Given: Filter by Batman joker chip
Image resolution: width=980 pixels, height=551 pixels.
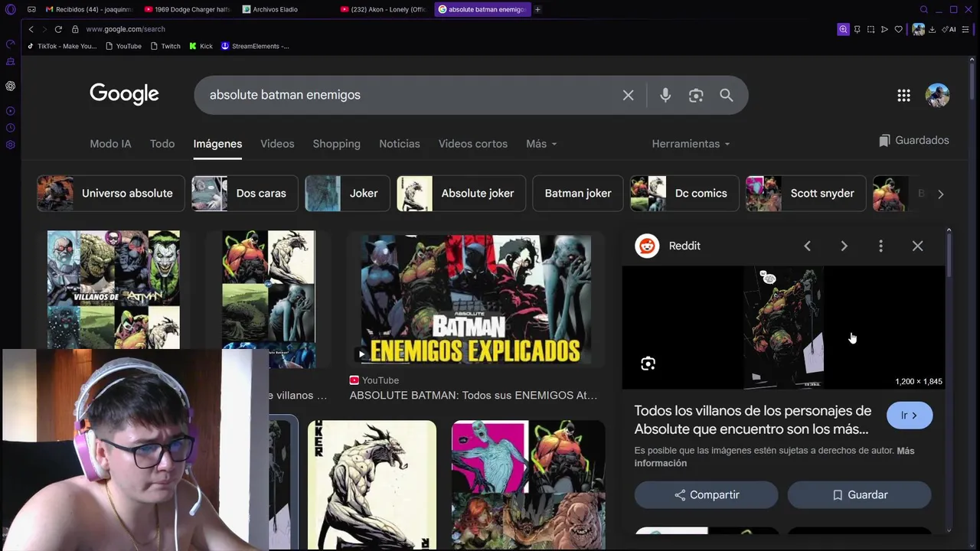Looking at the screenshot, I should (x=578, y=194).
